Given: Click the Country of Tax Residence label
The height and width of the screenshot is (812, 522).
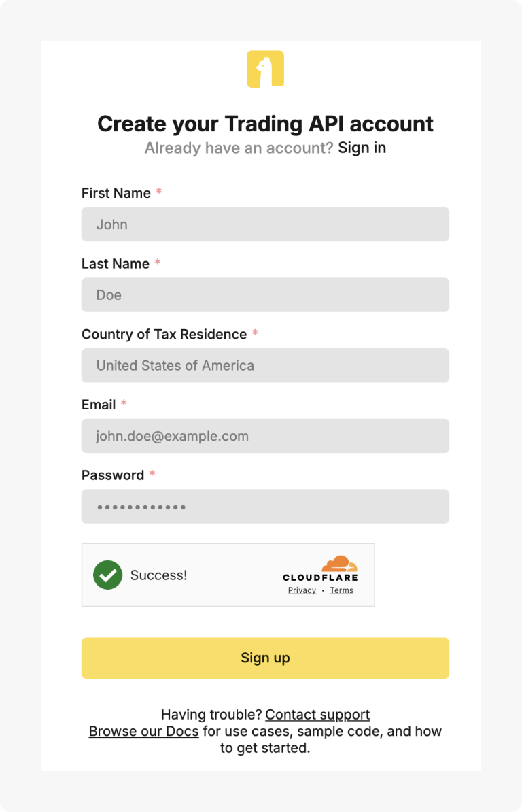Looking at the screenshot, I should [x=164, y=335].
